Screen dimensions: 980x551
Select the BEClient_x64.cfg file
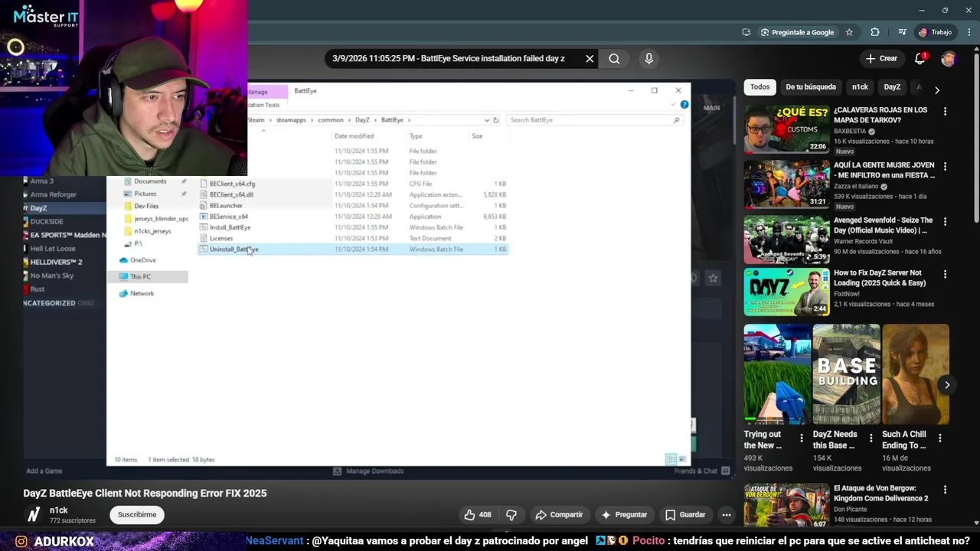click(232, 184)
